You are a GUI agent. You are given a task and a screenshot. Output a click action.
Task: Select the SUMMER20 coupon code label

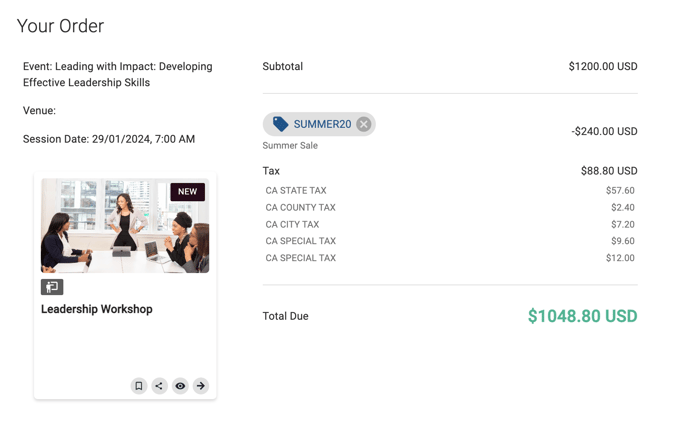322,124
